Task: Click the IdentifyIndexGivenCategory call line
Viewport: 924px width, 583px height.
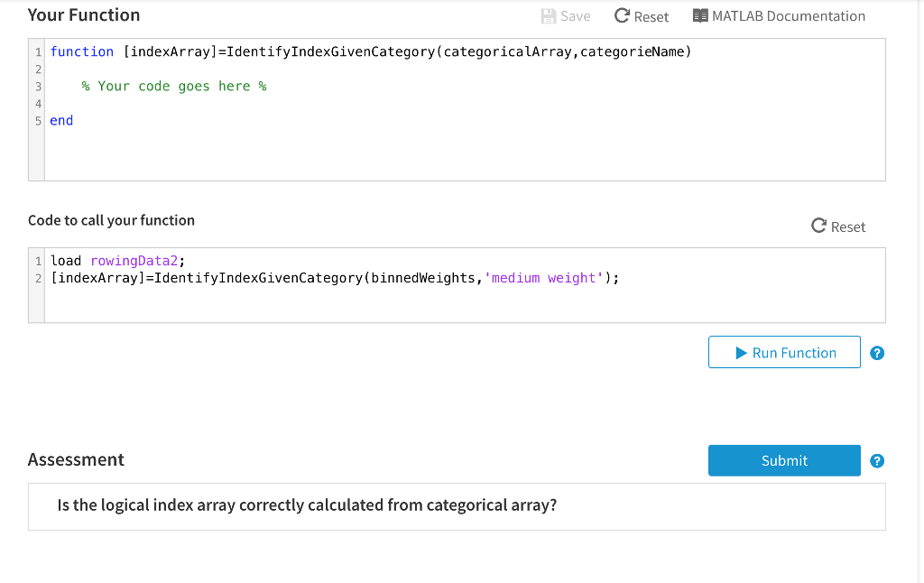Action: 334,278
